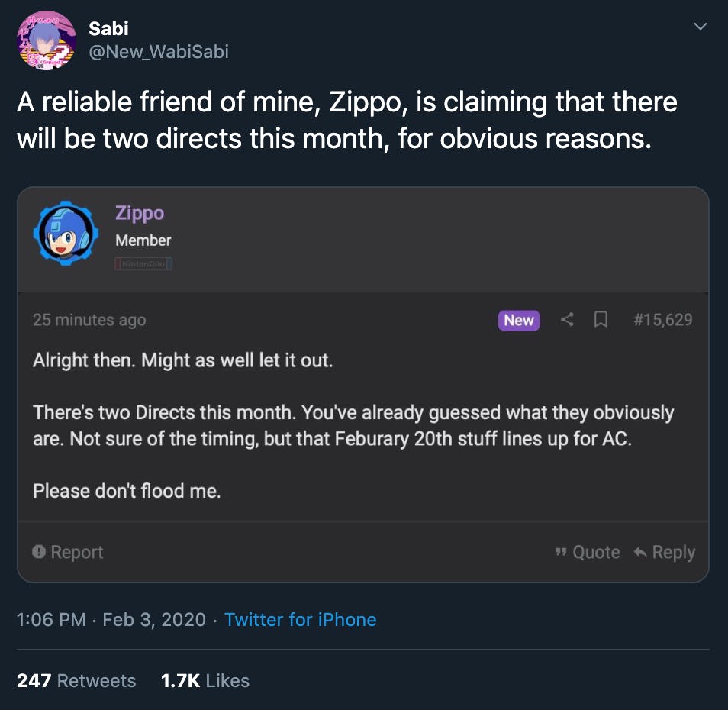Image resolution: width=728 pixels, height=710 pixels.
Task: Click Sabi's profile avatar
Action: coord(47,40)
